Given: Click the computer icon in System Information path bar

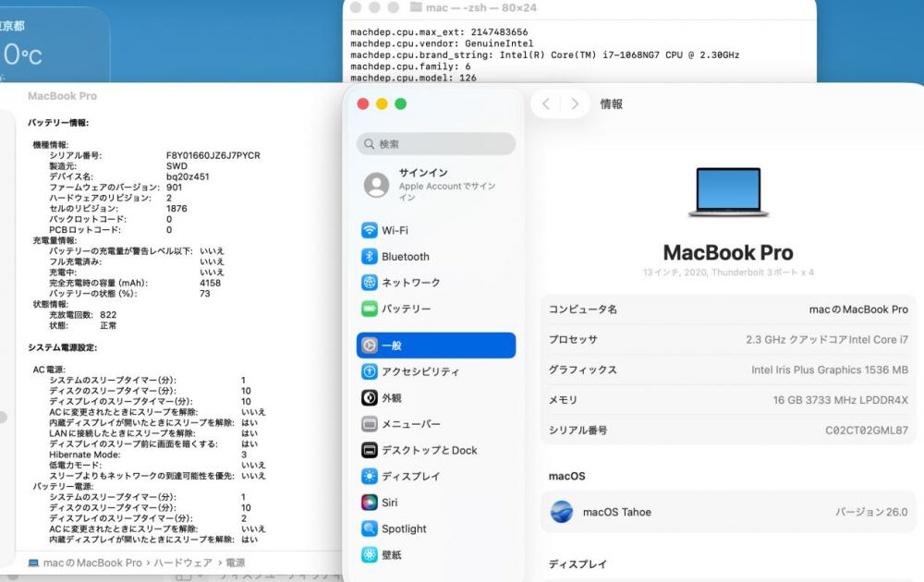Looking at the screenshot, I should (33, 564).
